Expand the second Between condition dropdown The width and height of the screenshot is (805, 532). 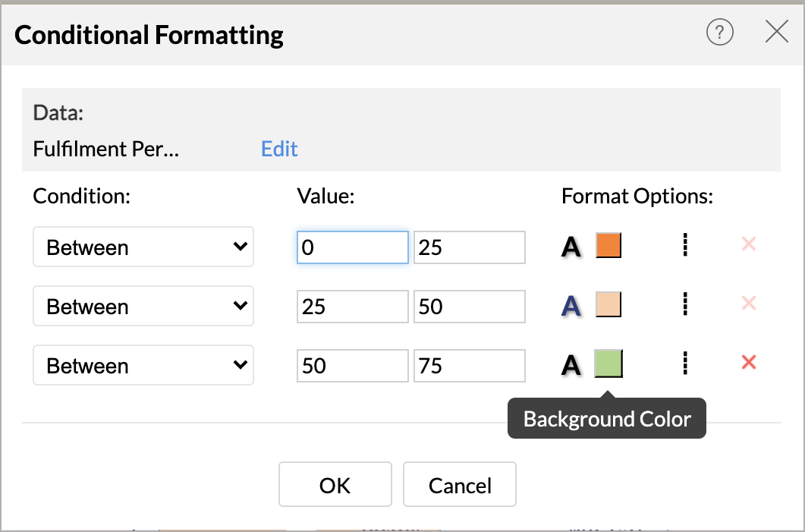pyautogui.click(x=143, y=307)
